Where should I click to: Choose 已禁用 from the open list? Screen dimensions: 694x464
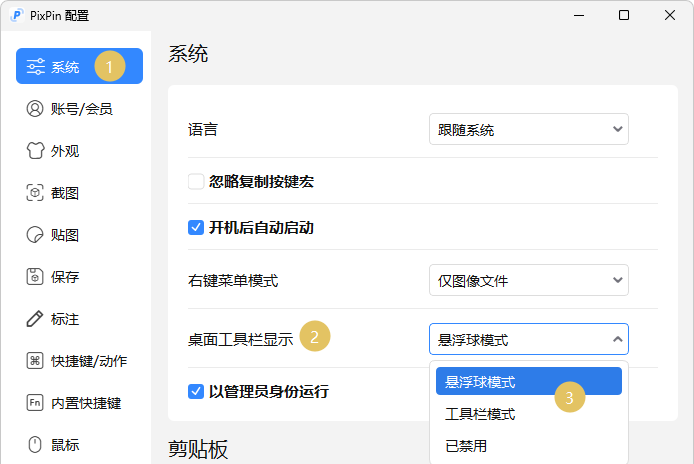[529, 446]
